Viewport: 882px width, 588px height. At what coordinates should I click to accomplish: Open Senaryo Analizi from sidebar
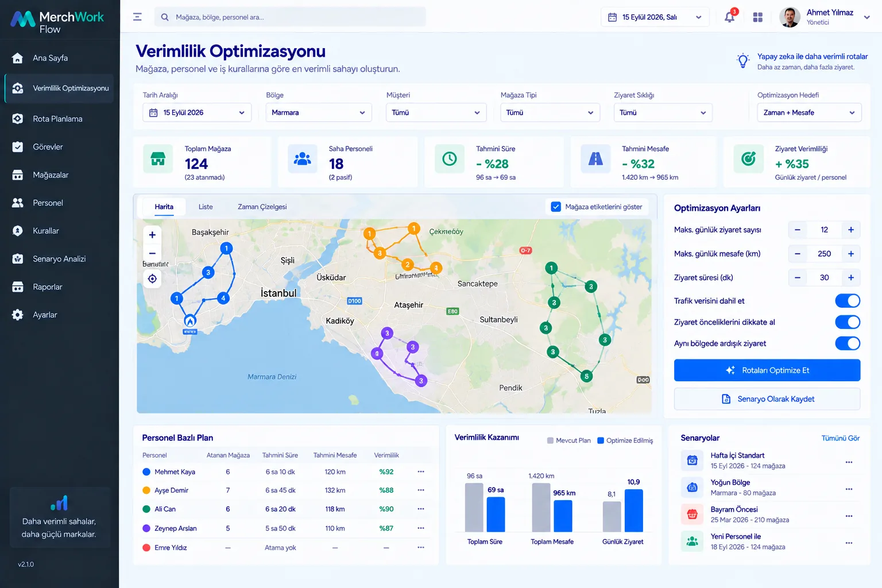point(59,259)
